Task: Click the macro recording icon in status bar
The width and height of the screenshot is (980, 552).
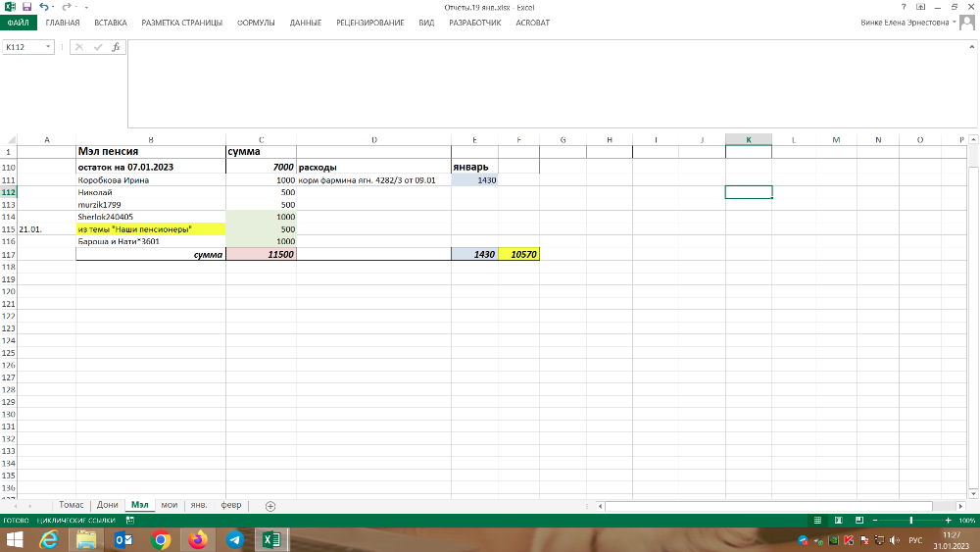Action: point(128,520)
